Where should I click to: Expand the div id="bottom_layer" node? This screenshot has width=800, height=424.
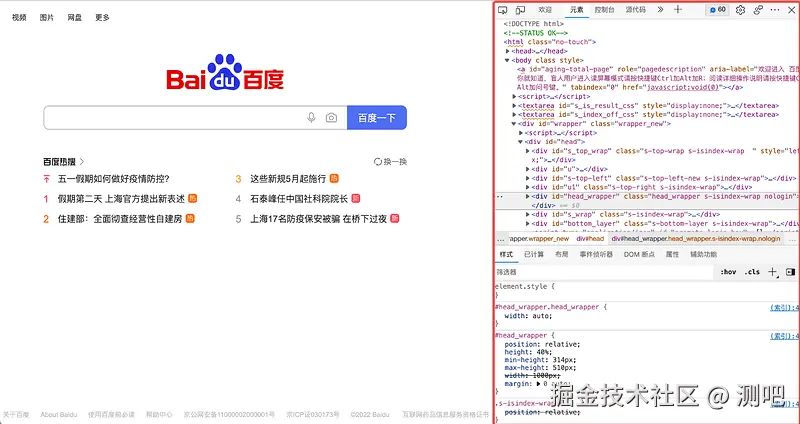coord(528,223)
